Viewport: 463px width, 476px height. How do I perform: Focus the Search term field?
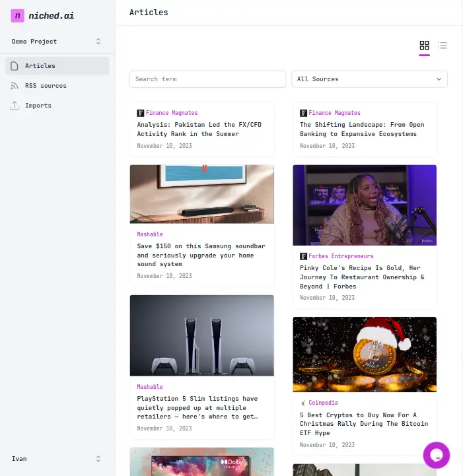coord(207,79)
